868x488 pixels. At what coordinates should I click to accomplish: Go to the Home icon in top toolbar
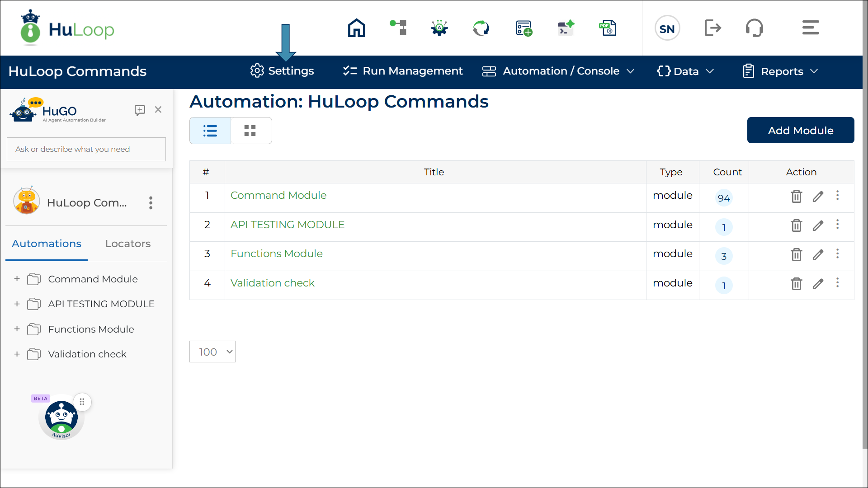coord(356,28)
